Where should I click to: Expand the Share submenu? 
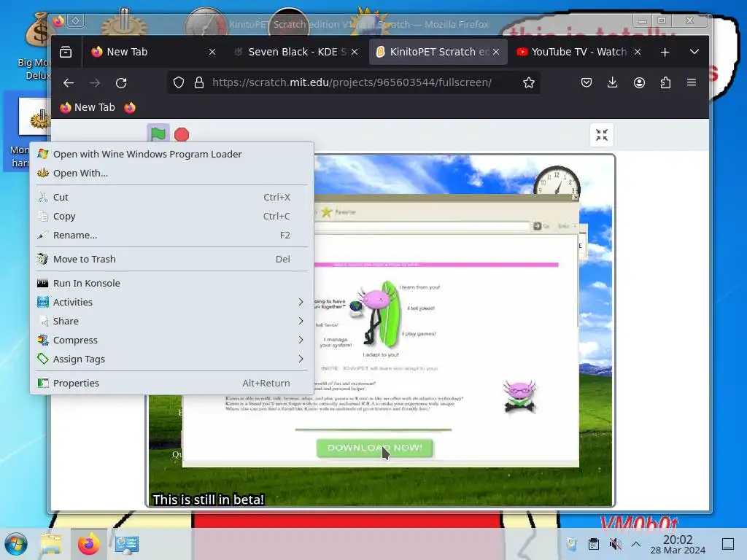click(171, 321)
